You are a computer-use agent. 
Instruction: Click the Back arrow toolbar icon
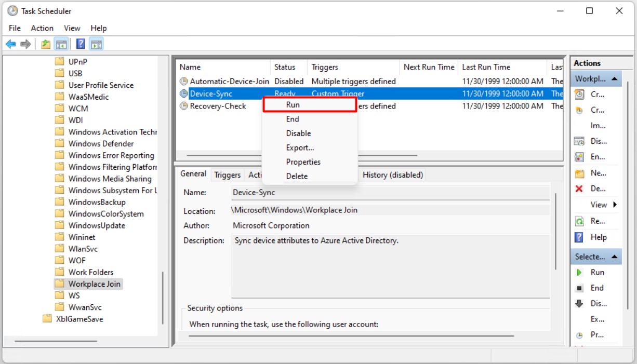click(x=10, y=44)
